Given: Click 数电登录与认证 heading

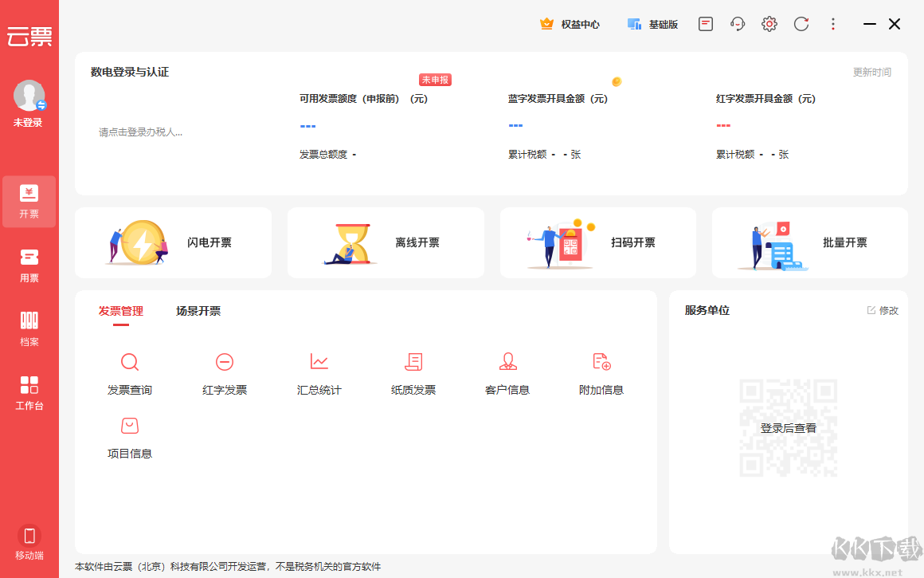Looking at the screenshot, I should [x=130, y=72].
